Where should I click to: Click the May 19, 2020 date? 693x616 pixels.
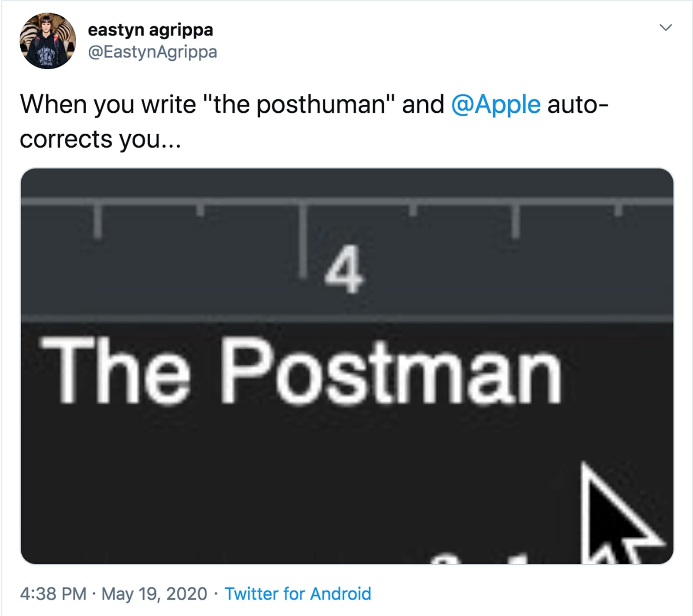point(154,593)
